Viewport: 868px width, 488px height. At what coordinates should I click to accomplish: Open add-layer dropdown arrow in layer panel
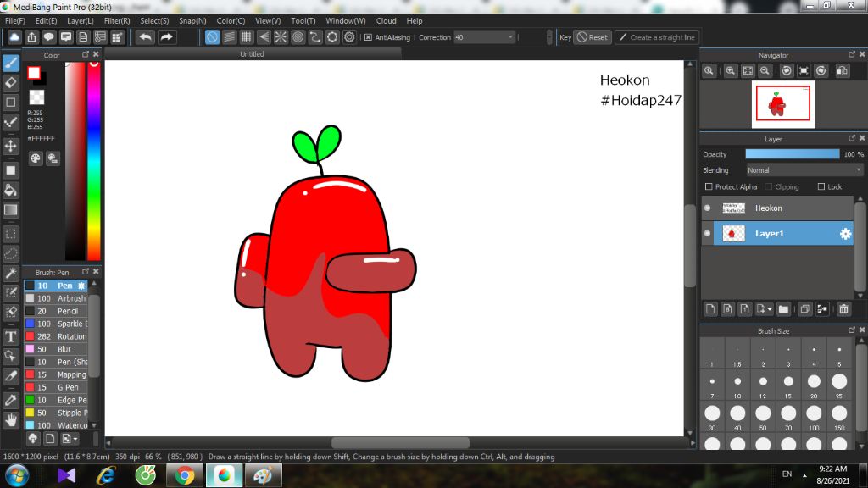[x=770, y=309]
